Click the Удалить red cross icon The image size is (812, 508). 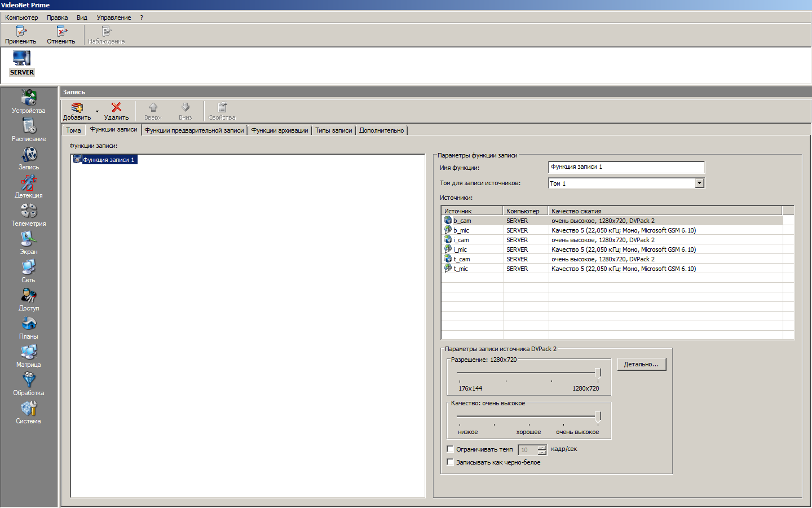coord(116,108)
